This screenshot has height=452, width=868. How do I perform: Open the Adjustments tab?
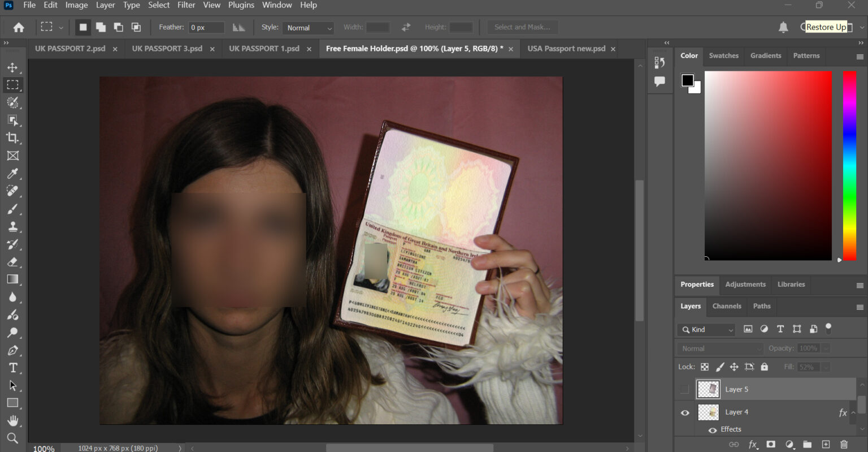point(745,285)
